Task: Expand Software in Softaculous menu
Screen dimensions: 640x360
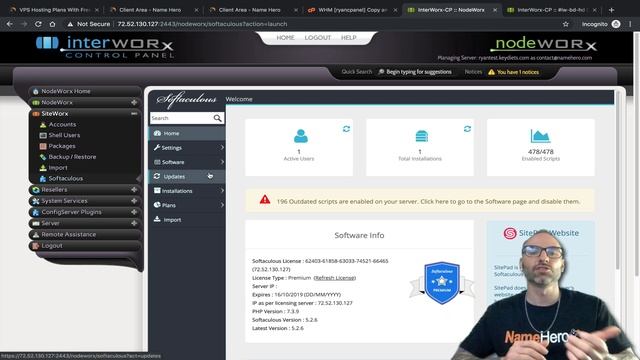Action: point(187,162)
